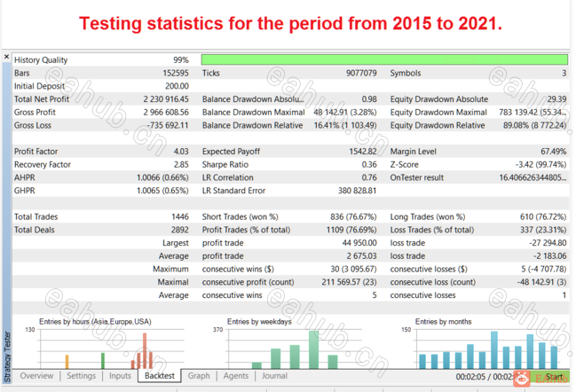This screenshot has height=392, width=576.
Task: Open the Inputs tab
Action: (120, 376)
